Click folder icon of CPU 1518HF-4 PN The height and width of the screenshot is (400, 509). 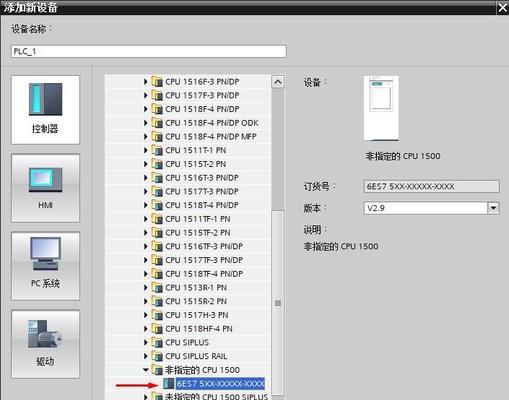tap(157, 328)
